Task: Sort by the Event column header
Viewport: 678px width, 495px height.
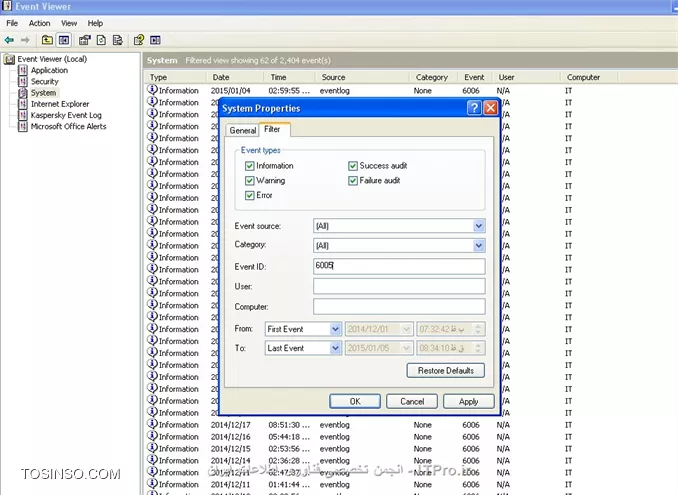Action: point(474,77)
